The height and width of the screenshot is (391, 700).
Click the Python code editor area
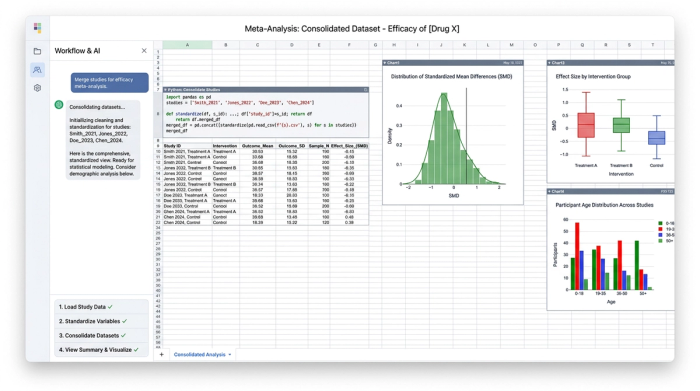coord(266,114)
